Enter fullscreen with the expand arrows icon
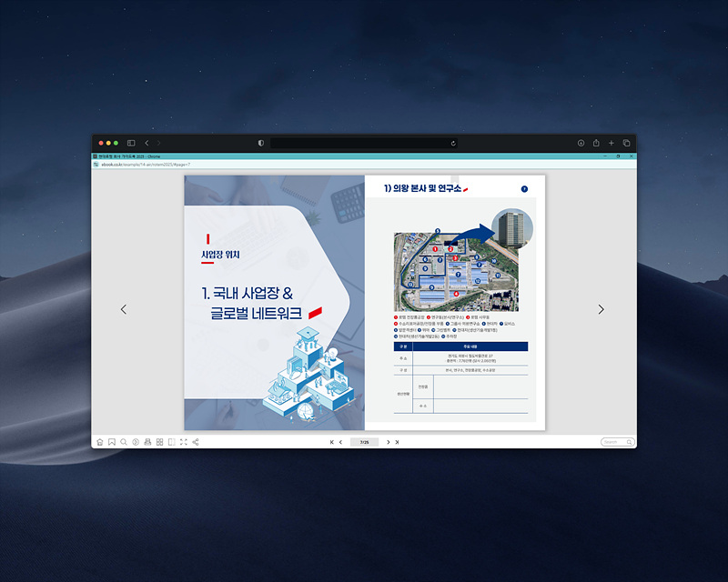 (x=184, y=442)
